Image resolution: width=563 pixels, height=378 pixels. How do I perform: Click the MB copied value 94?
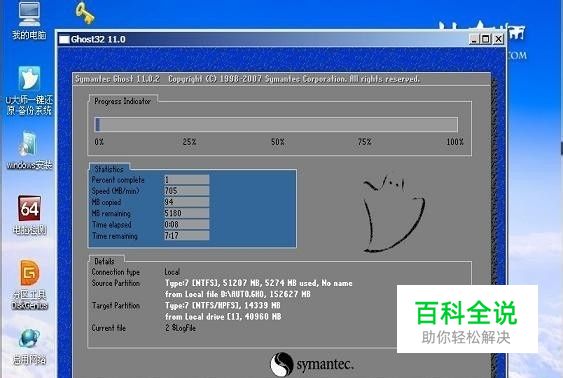coord(186,202)
